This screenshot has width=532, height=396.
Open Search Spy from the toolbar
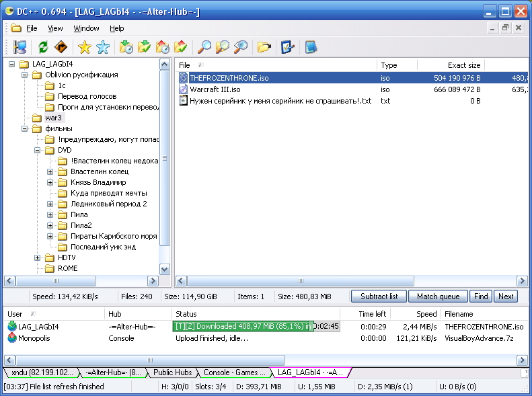pyautogui.click(x=240, y=47)
